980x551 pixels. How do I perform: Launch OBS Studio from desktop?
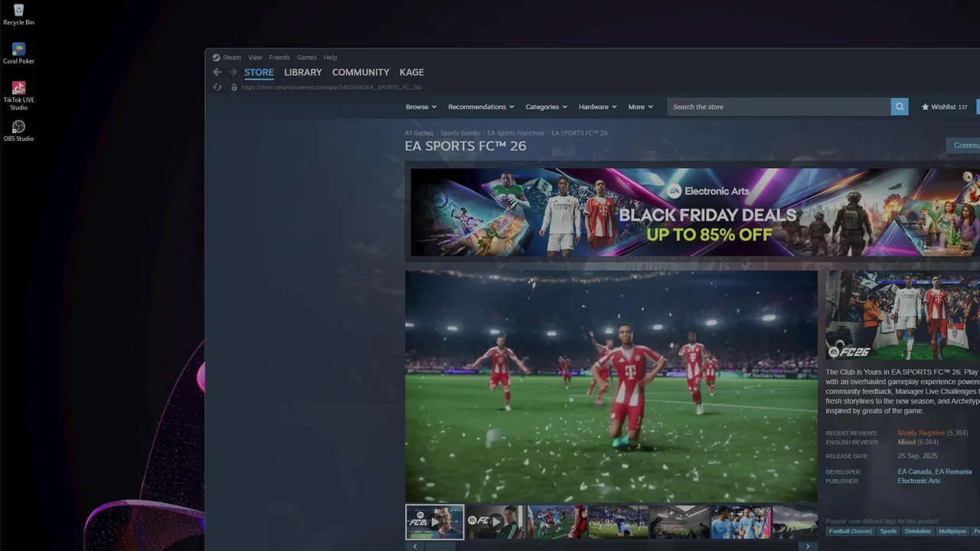pyautogui.click(x=18, y=131)
